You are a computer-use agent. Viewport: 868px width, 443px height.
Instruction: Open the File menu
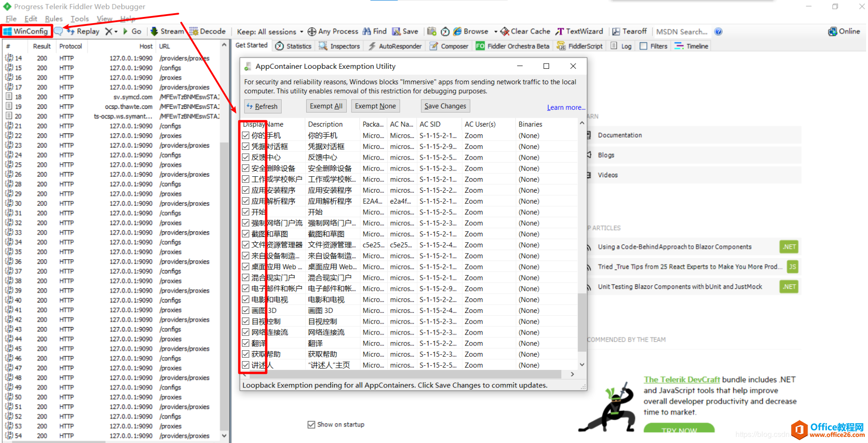click(11, 19)
